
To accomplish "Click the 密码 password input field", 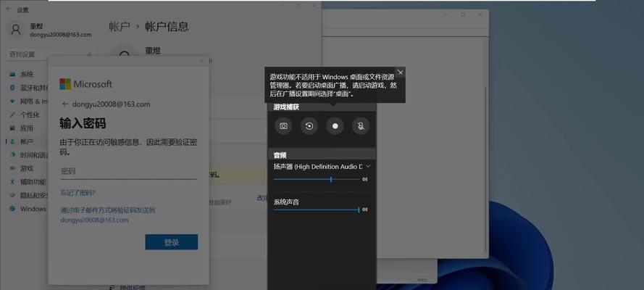I will (128, 171).
